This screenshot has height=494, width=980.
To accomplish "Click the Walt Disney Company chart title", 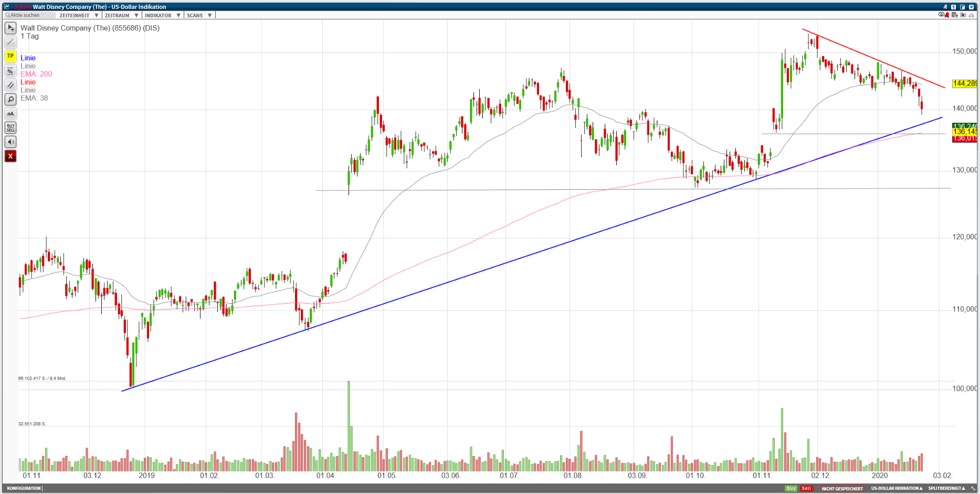I will (90, 28).
